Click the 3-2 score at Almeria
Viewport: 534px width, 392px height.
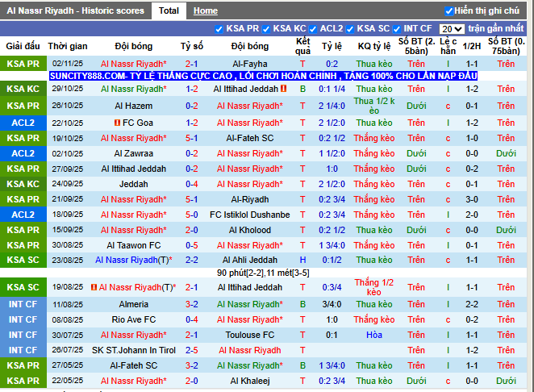coord(191,304)
